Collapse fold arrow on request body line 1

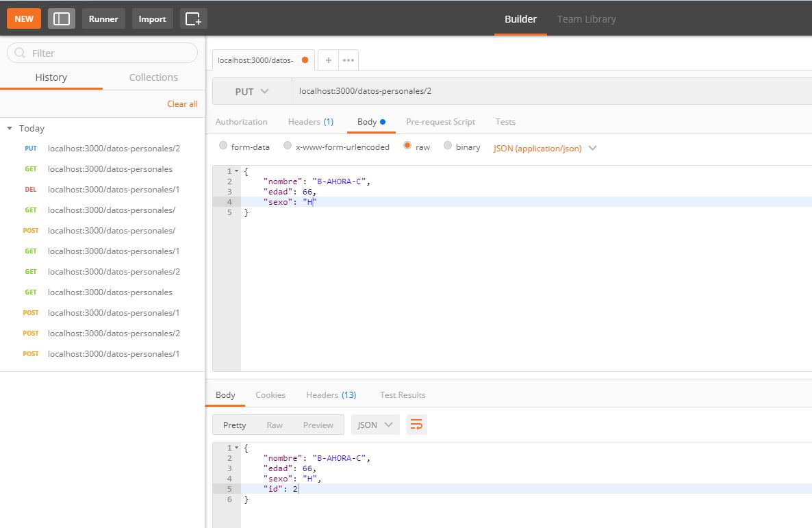coord(237,171)
